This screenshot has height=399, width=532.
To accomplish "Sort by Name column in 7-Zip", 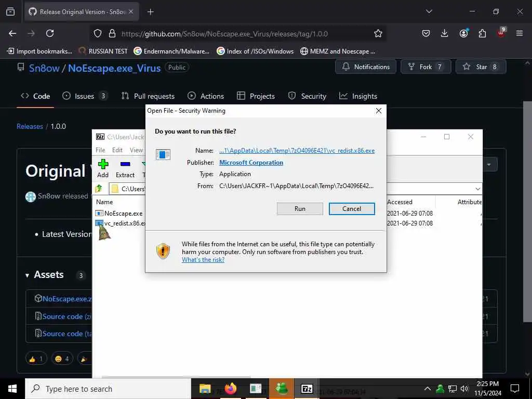I will pos(104,202).
